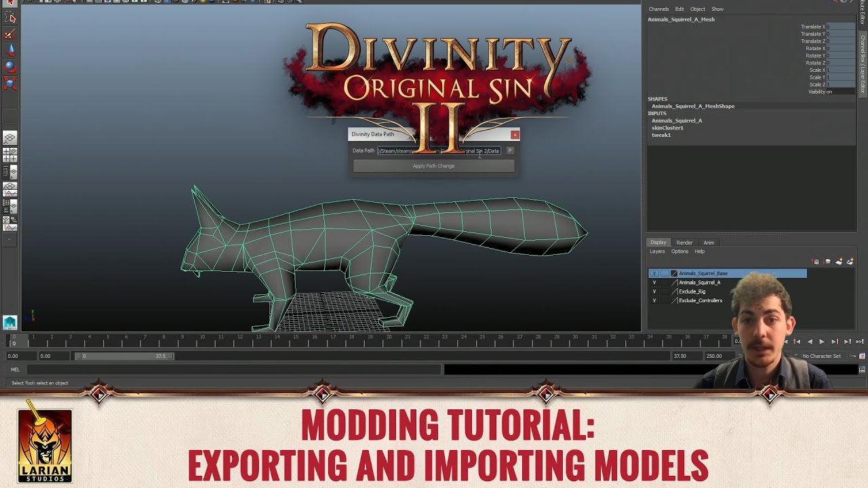The image size is (868, 488).
Task: Toggle visibility of Exclude_Controllers layer
Action: click(654, 300)
